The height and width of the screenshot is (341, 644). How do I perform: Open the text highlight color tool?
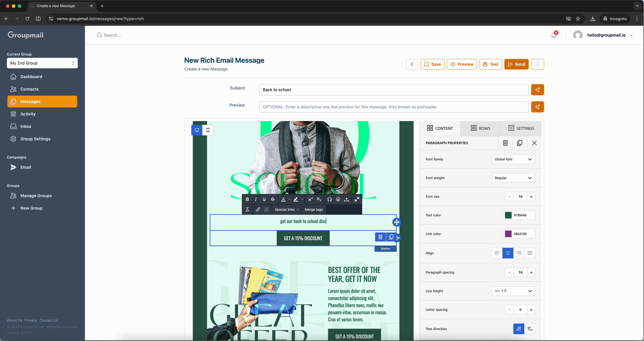[x=296, y=199]
